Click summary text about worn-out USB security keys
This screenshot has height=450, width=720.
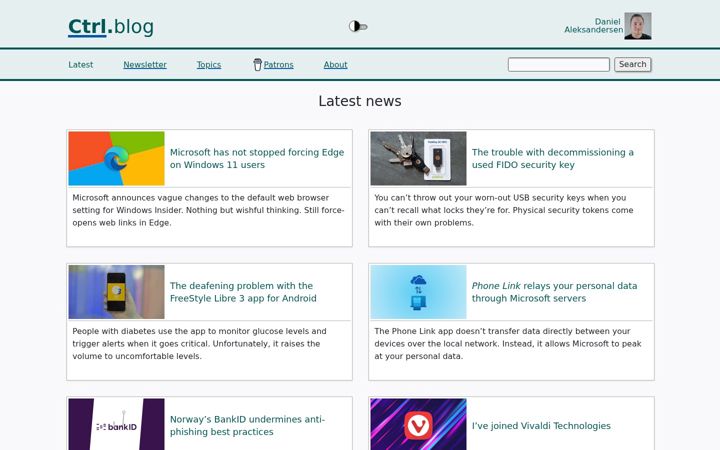point(504,210)
